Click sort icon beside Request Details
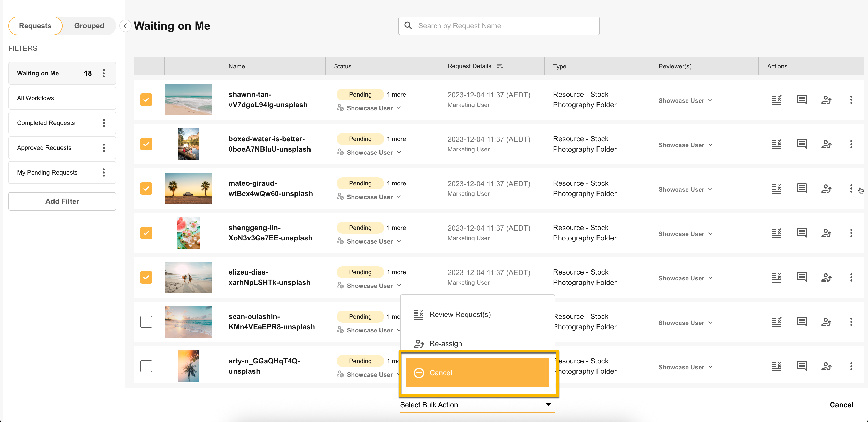This screenshot has width=868, height=422. coord(500,66)
